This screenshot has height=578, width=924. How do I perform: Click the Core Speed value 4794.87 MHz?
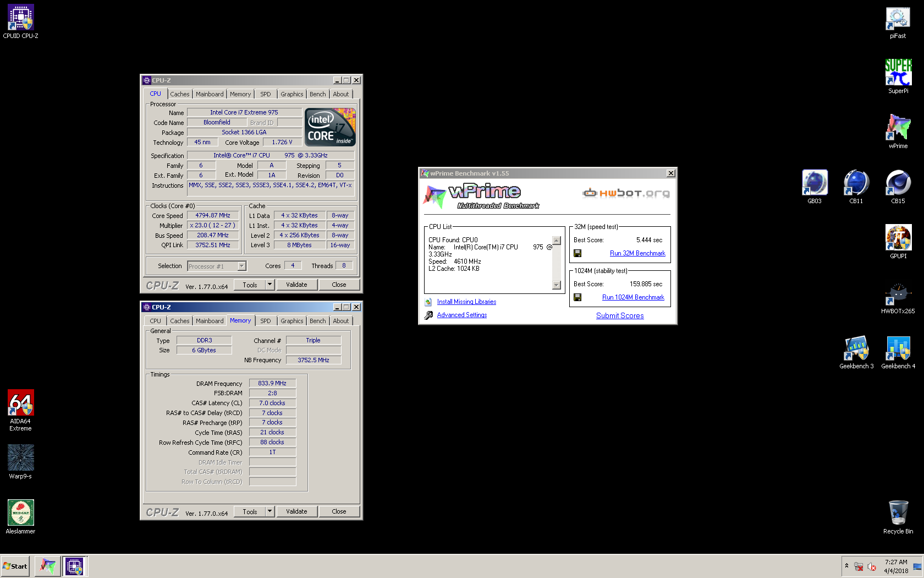213,215
